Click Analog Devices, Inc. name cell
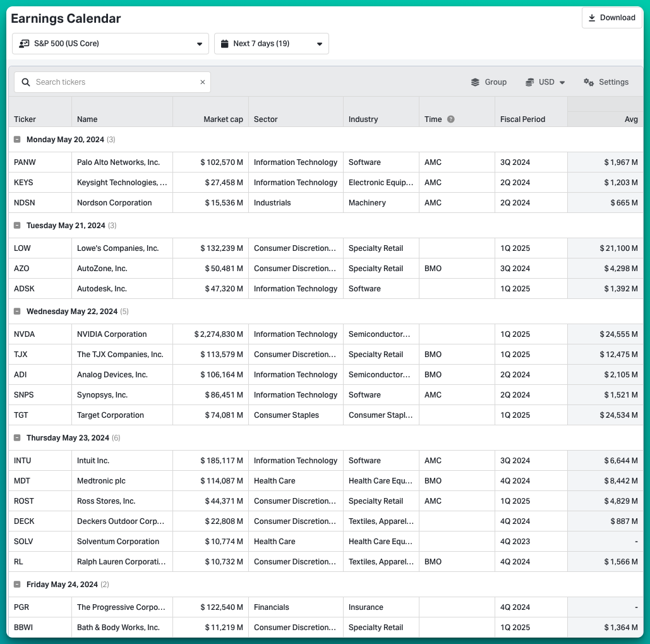650x644 pixels. click(123, 375)
